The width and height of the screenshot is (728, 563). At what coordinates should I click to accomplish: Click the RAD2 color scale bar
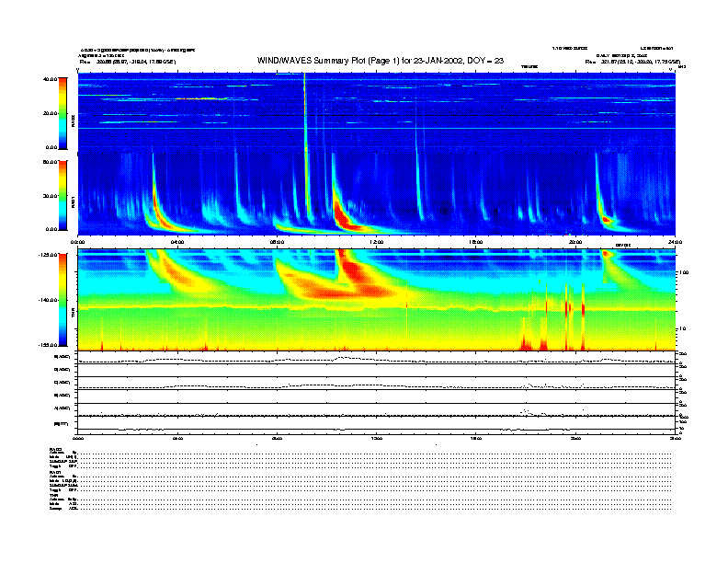[x=63, y=113]
